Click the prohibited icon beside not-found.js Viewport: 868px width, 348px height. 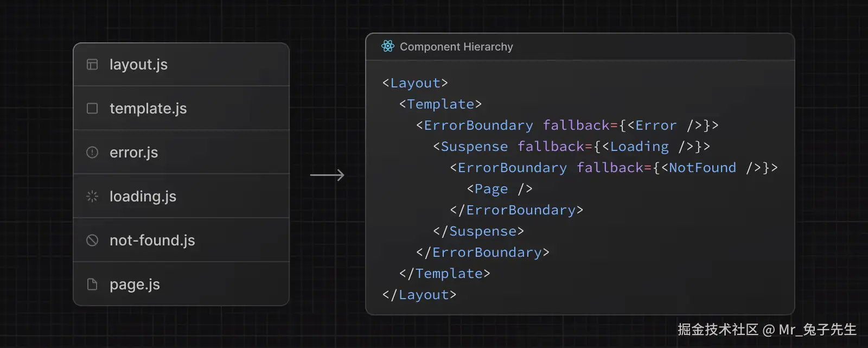[x=92, y=241]
